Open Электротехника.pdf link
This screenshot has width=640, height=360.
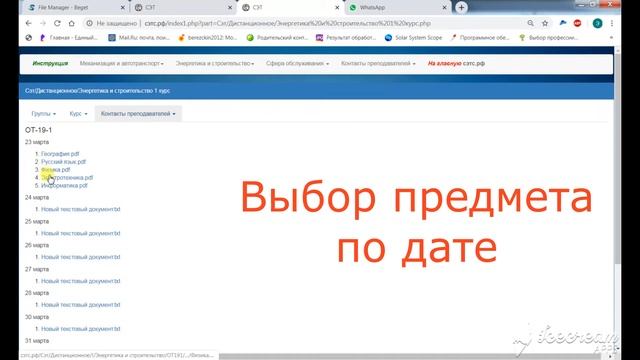67,178
